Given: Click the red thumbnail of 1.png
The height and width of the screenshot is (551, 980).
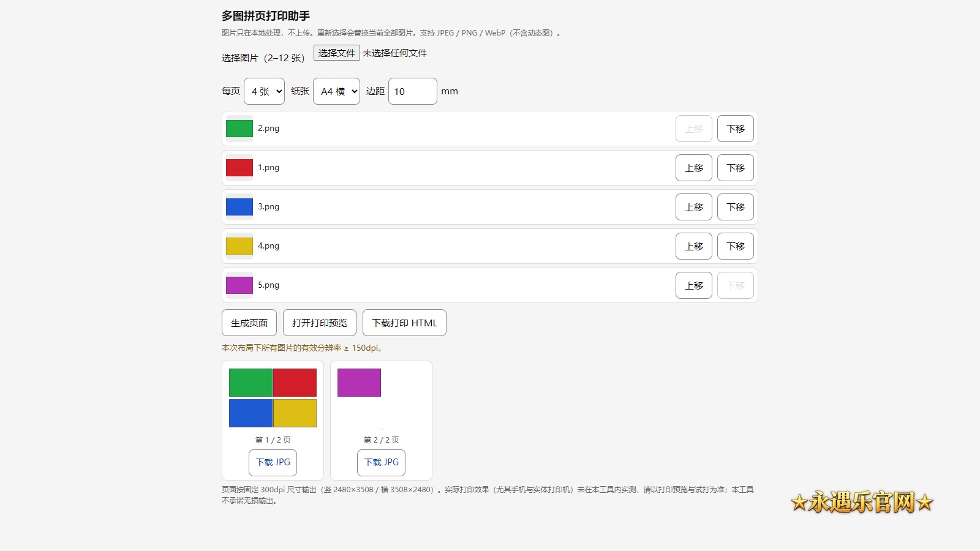Looking at the screenshot, I should (239, 168).
